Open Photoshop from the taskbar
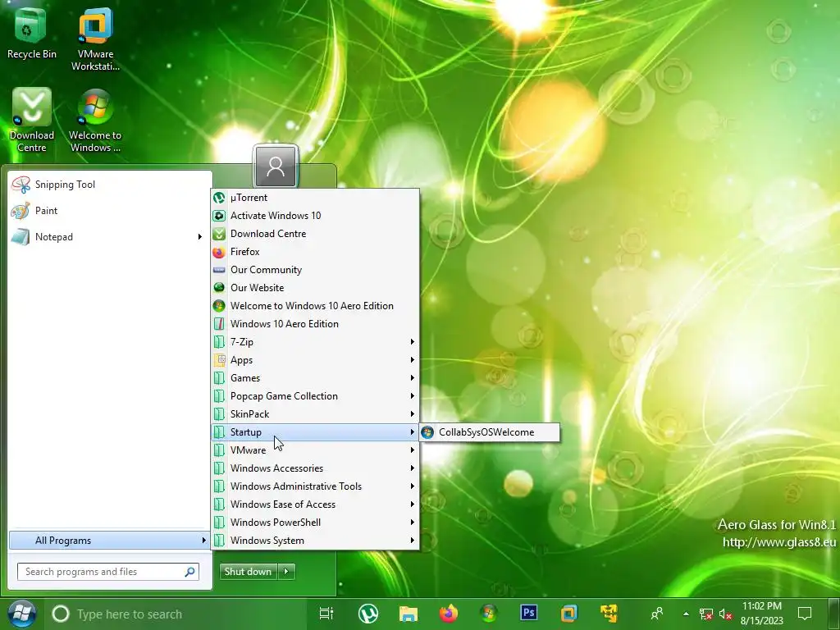This screenshot has height=630, width=840. click(529, 613)
